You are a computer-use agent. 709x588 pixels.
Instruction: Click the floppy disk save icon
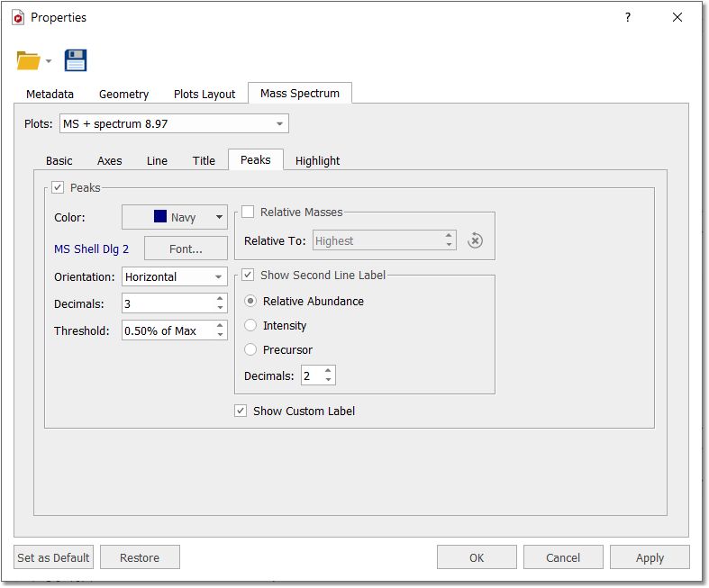tap(76, 60)
